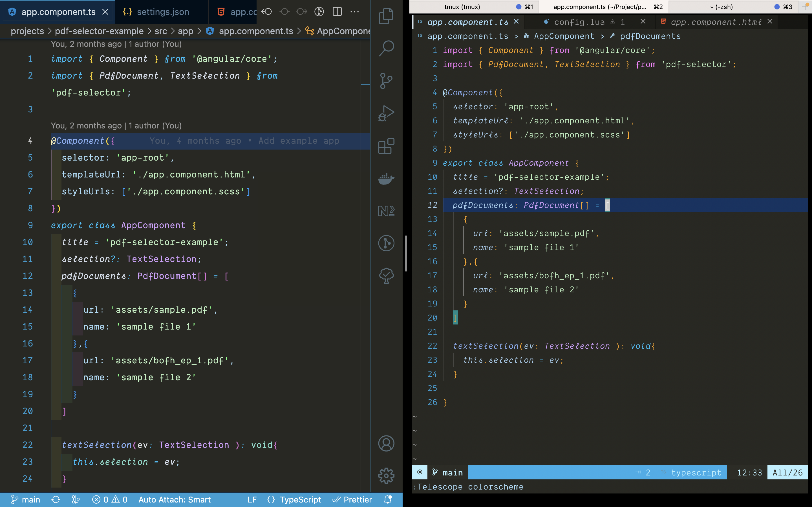Open the Run and Debug icon
Viewport: 812px width, 507px height.
click(x=386, y=113)
